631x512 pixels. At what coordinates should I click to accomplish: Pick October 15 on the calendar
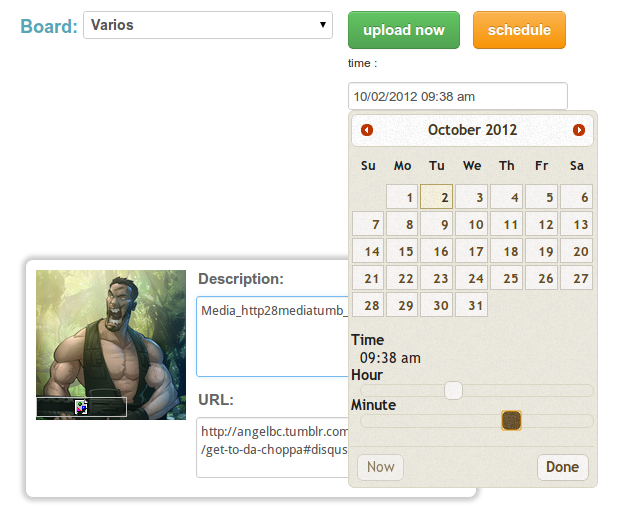coord(402,252)
